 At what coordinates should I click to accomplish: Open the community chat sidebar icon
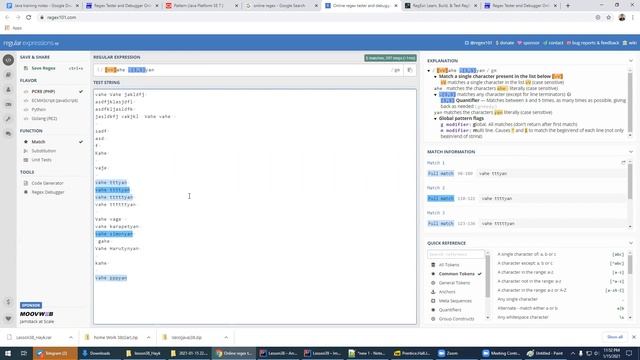click(8, 134)
